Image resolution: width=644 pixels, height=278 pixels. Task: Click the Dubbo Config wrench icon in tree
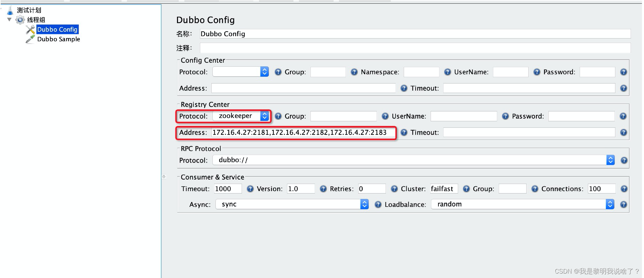click(x=30, y=30)
